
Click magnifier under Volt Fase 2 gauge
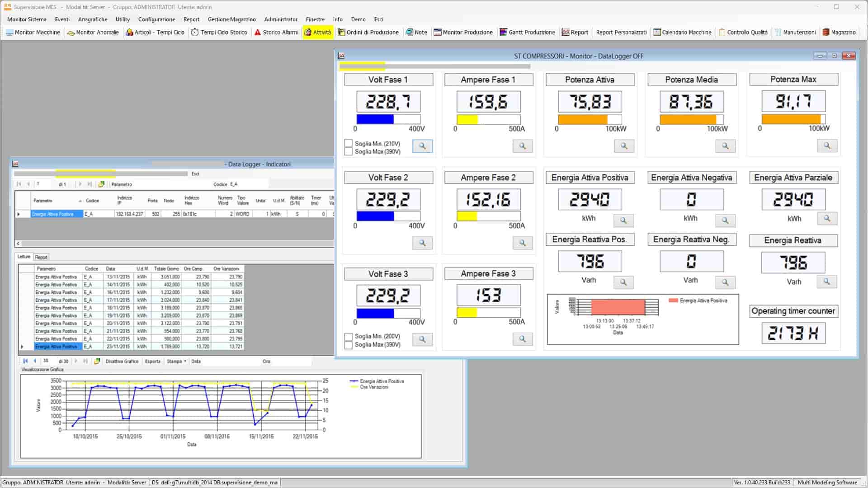tap(422, 243)
